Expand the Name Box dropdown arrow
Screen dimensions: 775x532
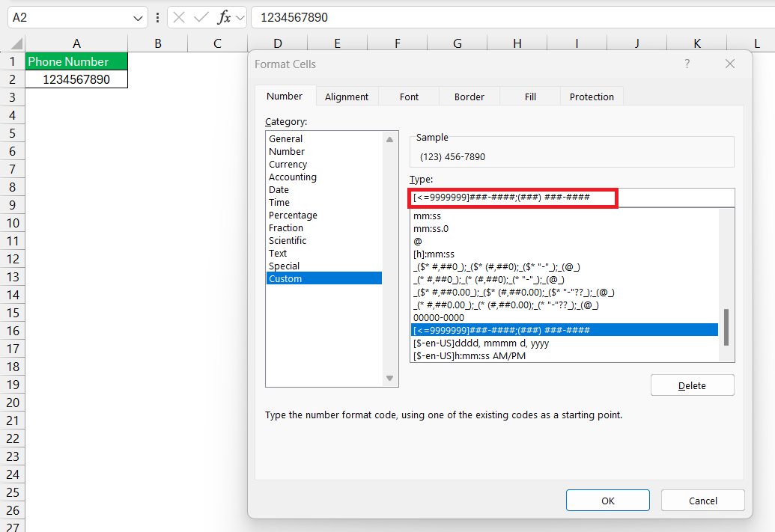pos(138,18)
